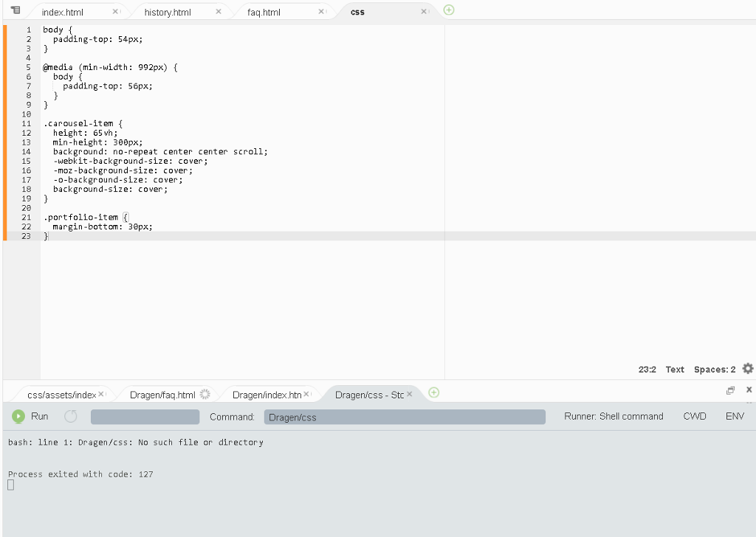Click the circular restart icon beside Run
Image resolution: width=756 pixels, height=537 pixels.
[70, 416]
